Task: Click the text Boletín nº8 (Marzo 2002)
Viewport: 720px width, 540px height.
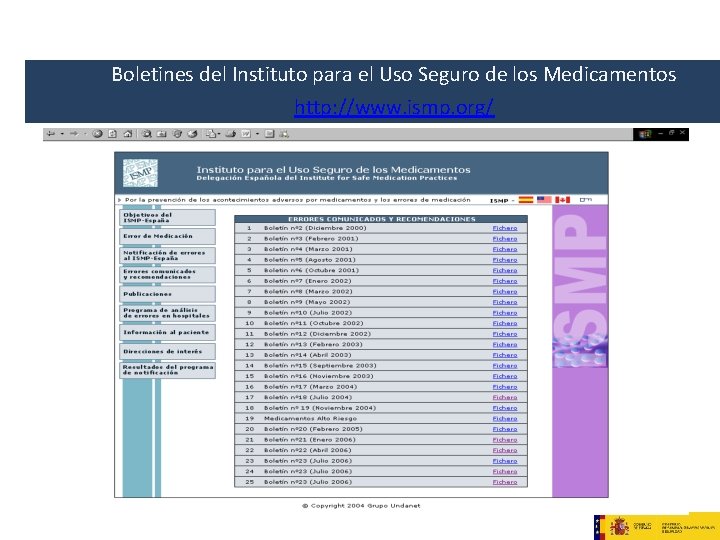Action: [x=308, y=292]
